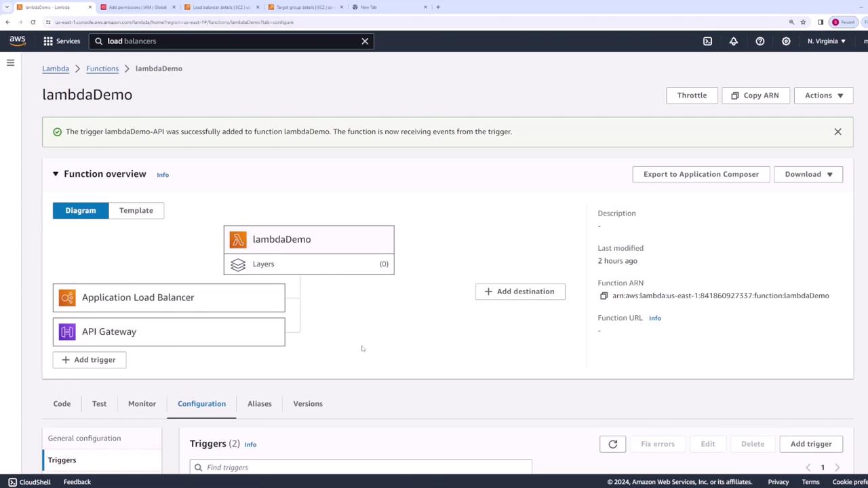Open the Download dropdown
This screenshot has height=488, width=868.
tap(808, 174)
